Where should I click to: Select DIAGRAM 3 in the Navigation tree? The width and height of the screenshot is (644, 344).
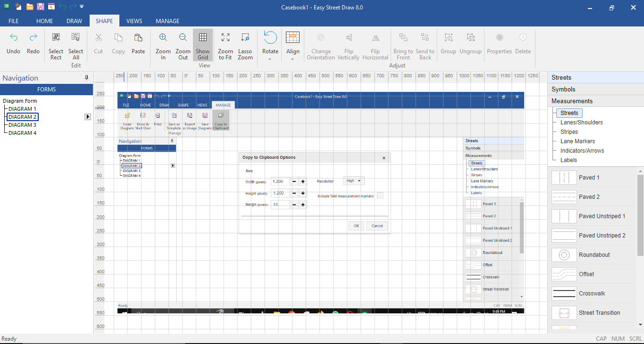coord(22,125)
